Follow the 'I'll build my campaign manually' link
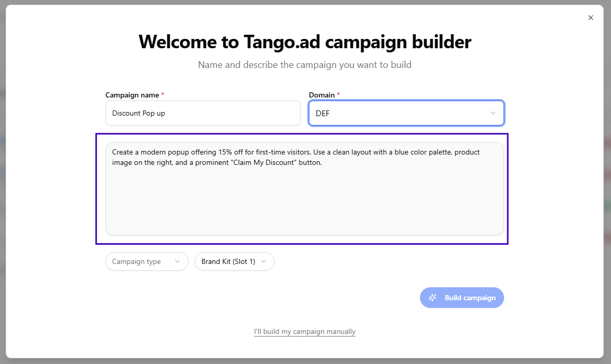 305,332
